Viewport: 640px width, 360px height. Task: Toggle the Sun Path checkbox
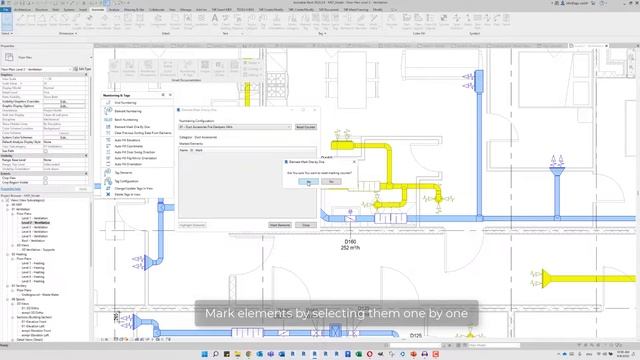[x=45, y=151]
